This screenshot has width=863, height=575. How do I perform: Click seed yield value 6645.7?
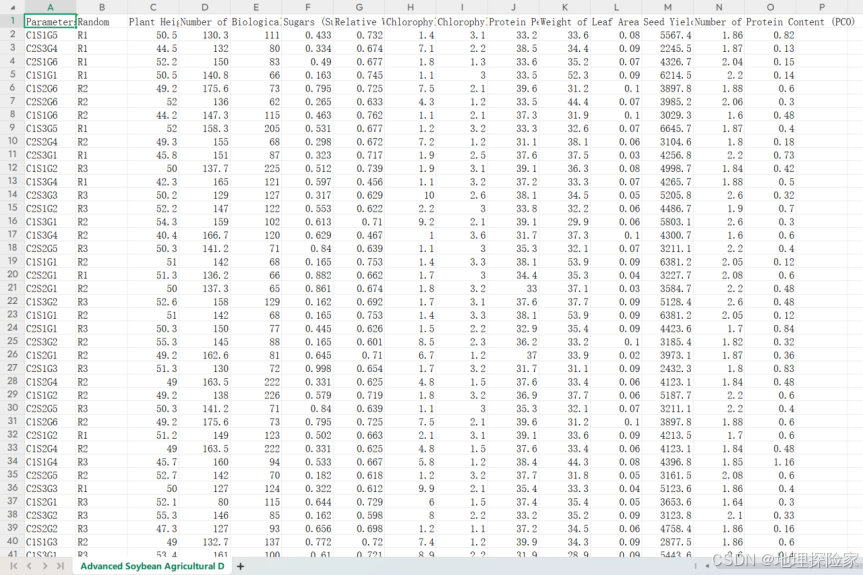668,128
